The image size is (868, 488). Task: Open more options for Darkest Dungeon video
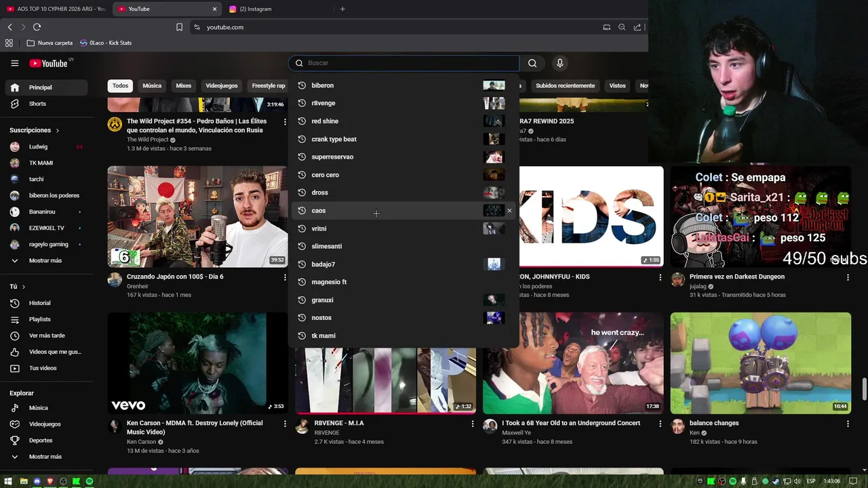848,277
